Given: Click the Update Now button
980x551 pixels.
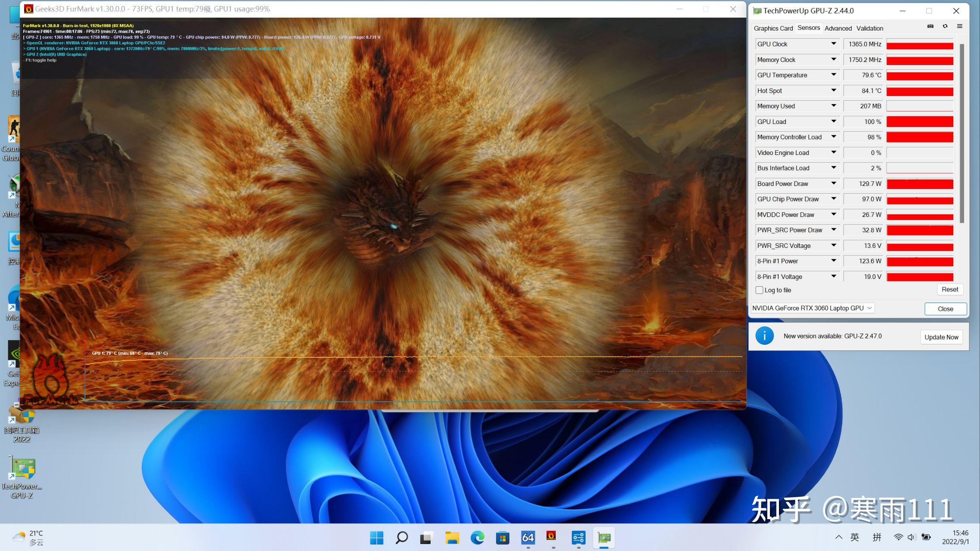Looking at the screenshot, I should (x=941, y=337).
